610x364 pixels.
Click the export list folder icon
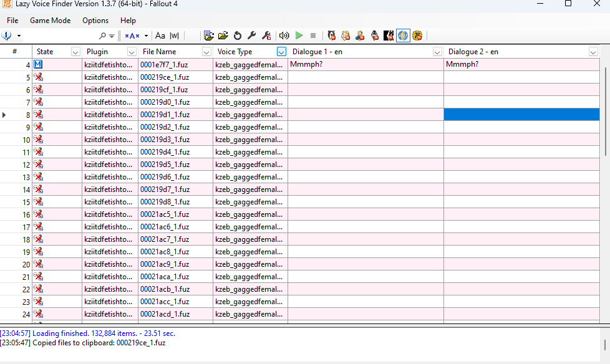click(209, 36)
